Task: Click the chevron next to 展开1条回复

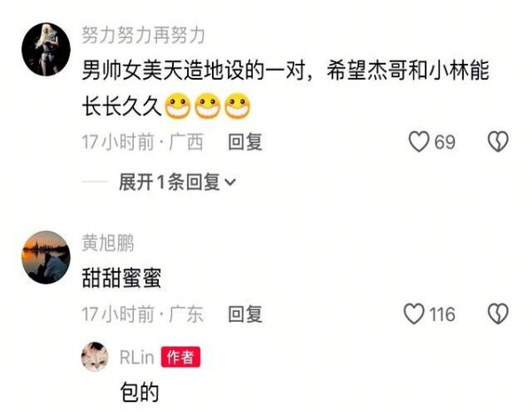Action: tap(230, 183)
